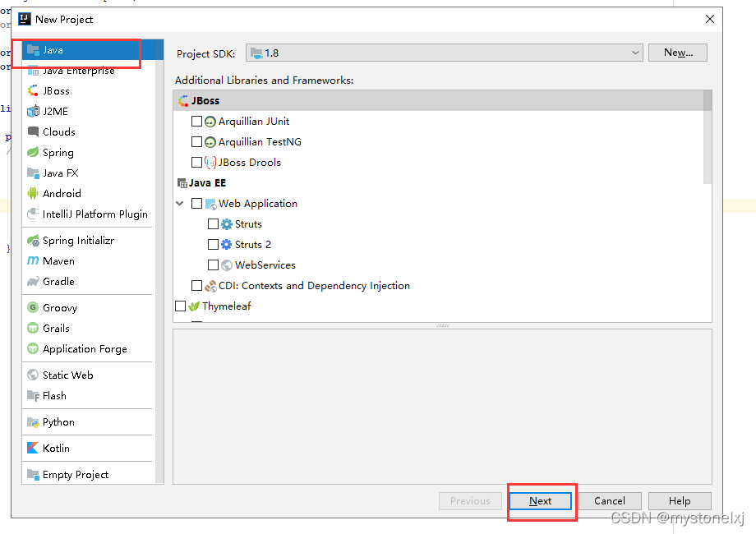The image size is (756, 534).
Task: Select the JBoss project type icon
Action: [x=33, y=90]
